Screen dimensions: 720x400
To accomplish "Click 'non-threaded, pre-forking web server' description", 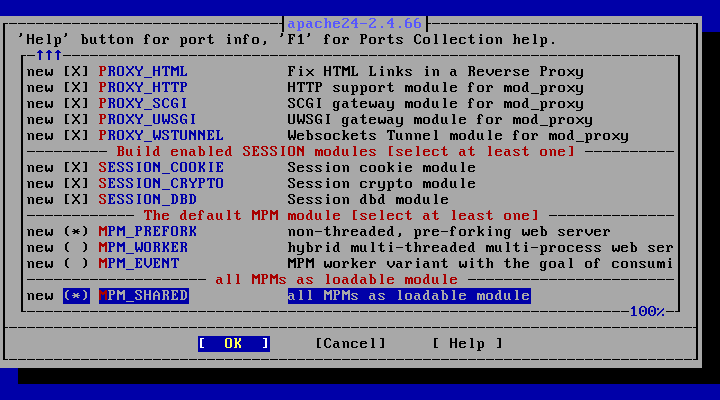I will click(x=449, y=232).
